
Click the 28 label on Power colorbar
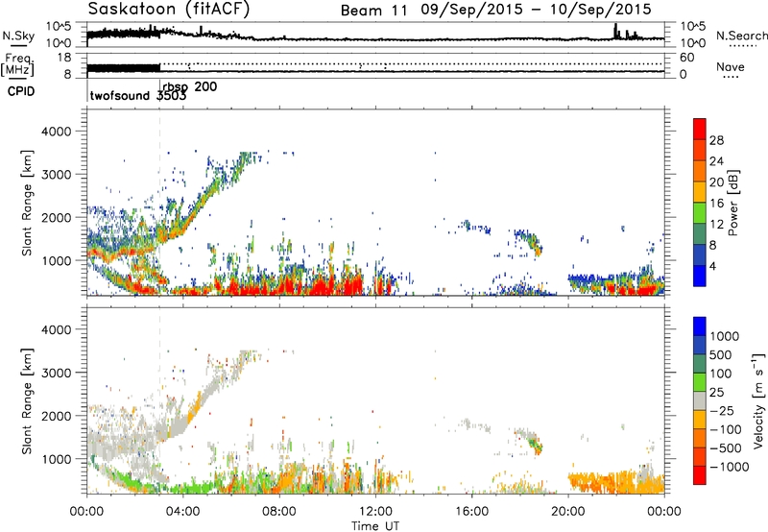pyautogui.click(x=716, y=140)
